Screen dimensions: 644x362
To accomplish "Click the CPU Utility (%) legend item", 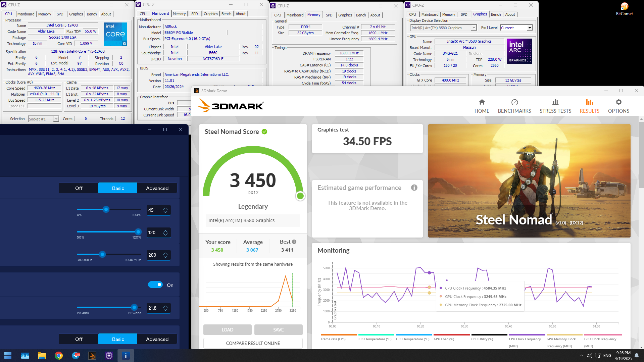I will click(489, 337).
